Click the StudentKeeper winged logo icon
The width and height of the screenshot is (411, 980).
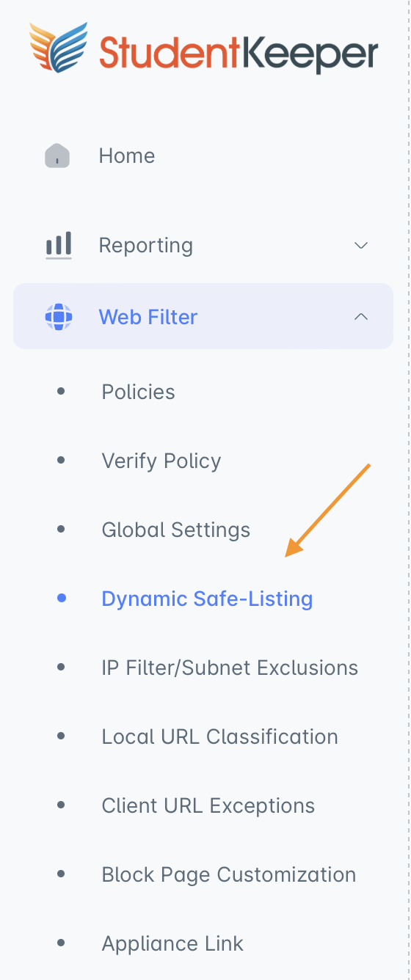[59, 47]
